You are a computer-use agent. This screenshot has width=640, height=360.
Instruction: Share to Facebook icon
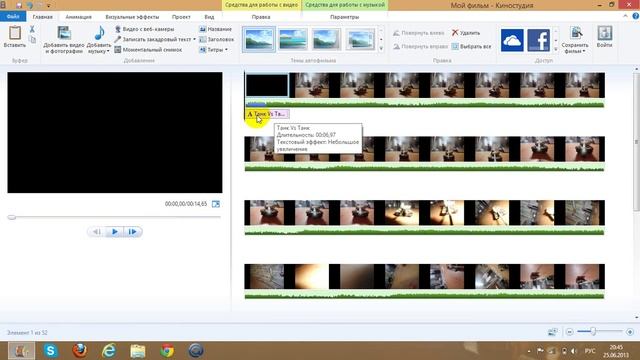538,40
